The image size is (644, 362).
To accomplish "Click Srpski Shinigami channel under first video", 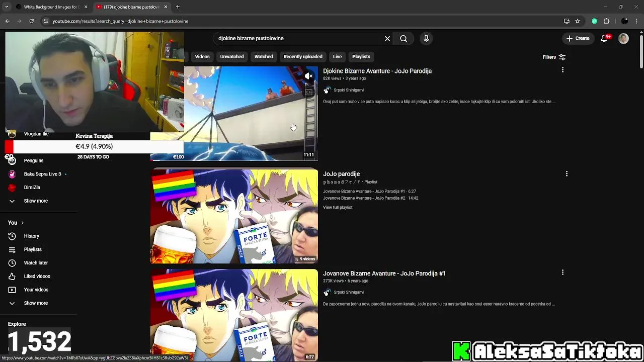I will (348, 90).
